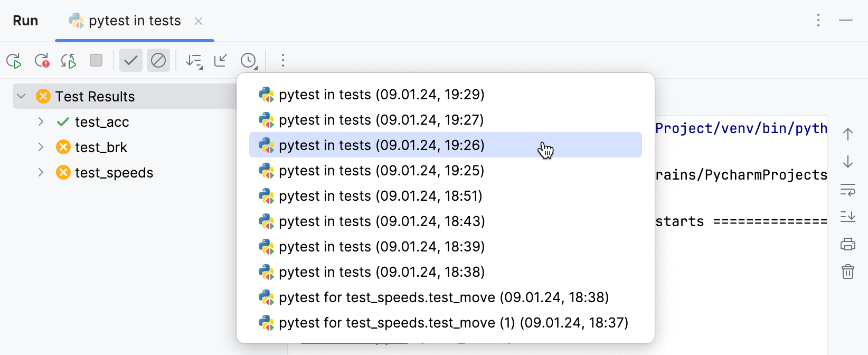Open the sort tests options
The image size is (868, 355).
[x=194, y=61]
